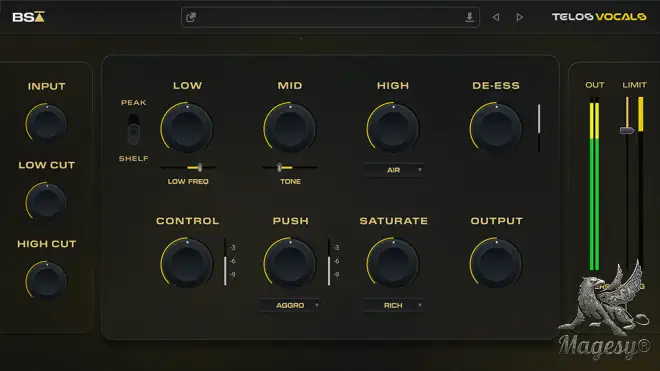The height and width of the screenshot is (371, 660).
Task: Click the CONTROL knob
Action: click(187, 263)
